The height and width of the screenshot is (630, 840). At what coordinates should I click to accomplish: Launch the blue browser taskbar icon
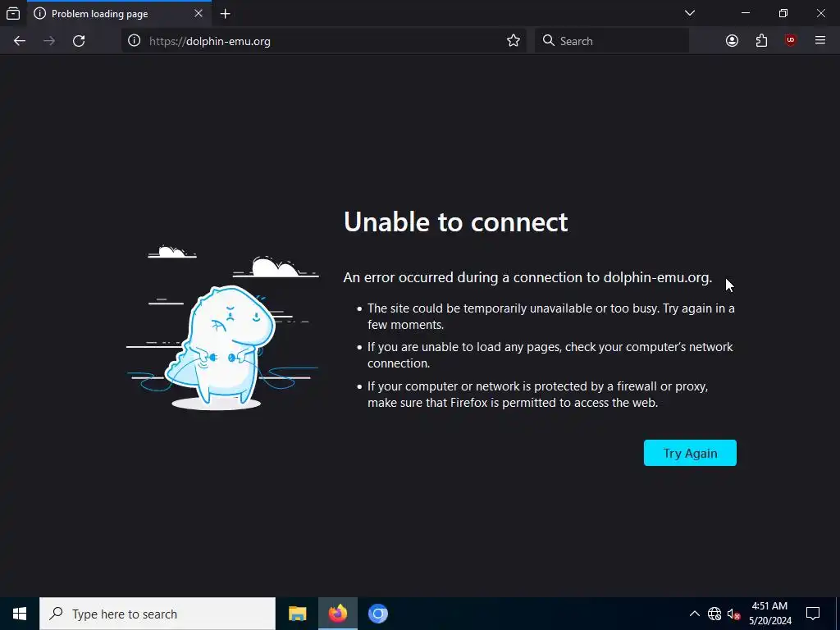coord(377,614)
